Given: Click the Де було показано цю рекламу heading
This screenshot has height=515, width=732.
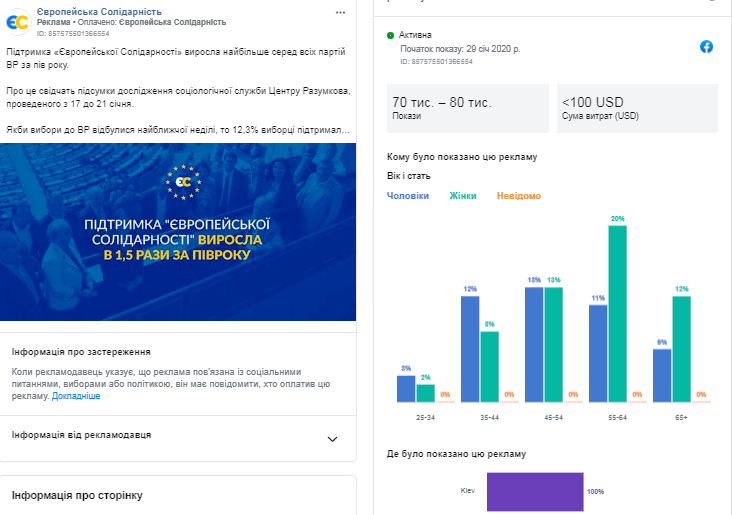Looking at the screenshot, I should click(x=456, y=454).
